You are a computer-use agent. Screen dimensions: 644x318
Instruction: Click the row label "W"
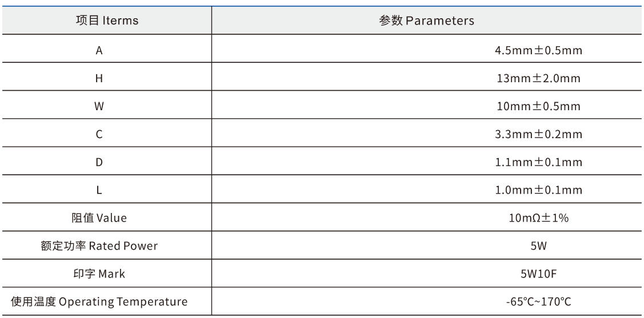coord(99,106)
